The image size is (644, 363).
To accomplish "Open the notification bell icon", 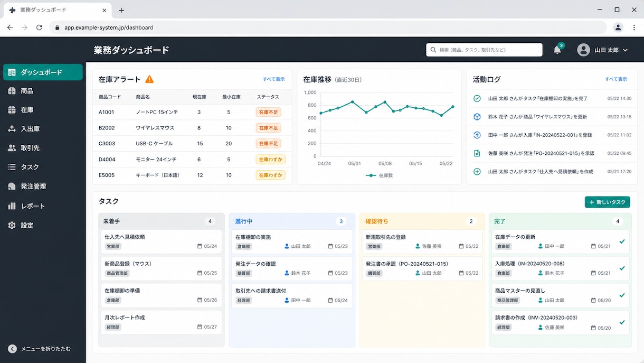I will click(557, 50).
